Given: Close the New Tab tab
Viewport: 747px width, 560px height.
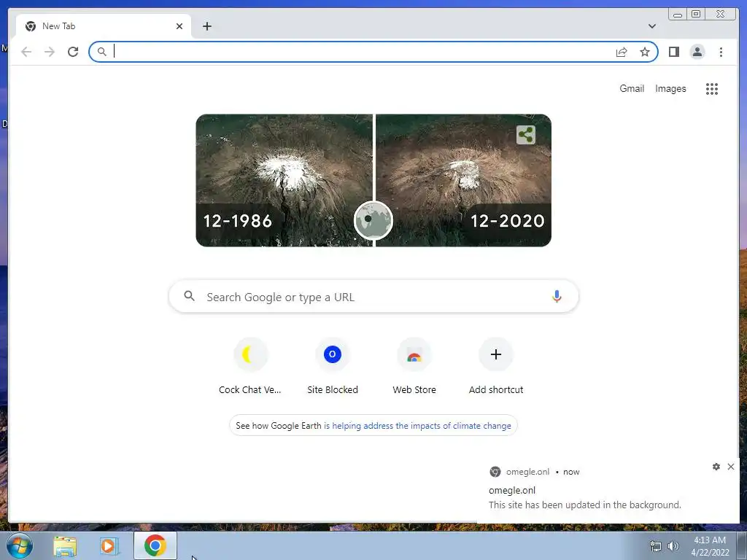Looking at the screenshot, I should coord(179,26).
